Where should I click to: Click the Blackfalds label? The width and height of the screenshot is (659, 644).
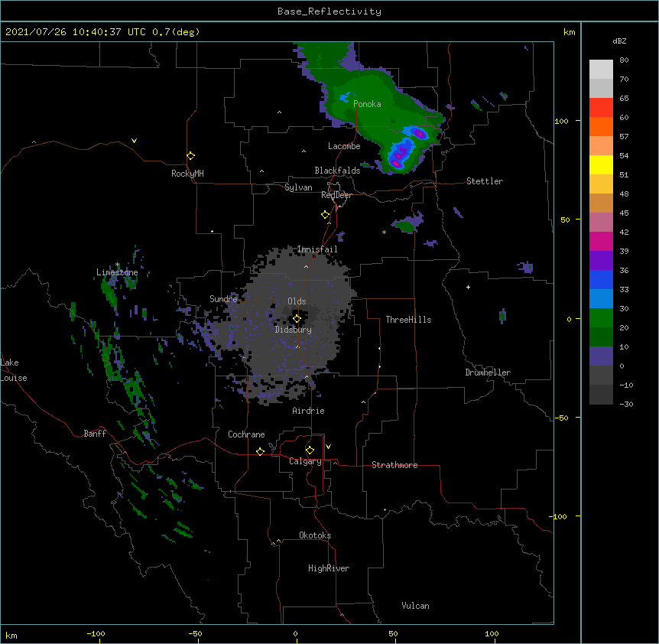[337, 171]
